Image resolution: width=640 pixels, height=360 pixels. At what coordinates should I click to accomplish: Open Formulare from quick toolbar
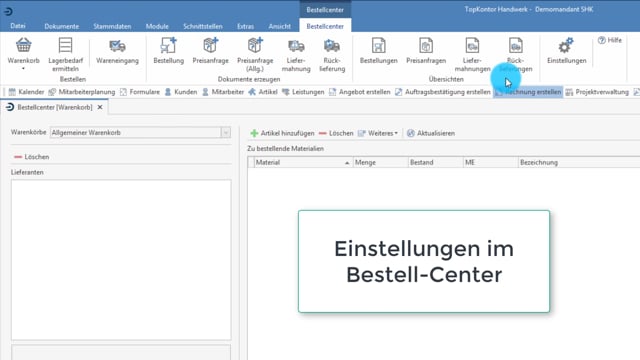[x=140, y=92]
